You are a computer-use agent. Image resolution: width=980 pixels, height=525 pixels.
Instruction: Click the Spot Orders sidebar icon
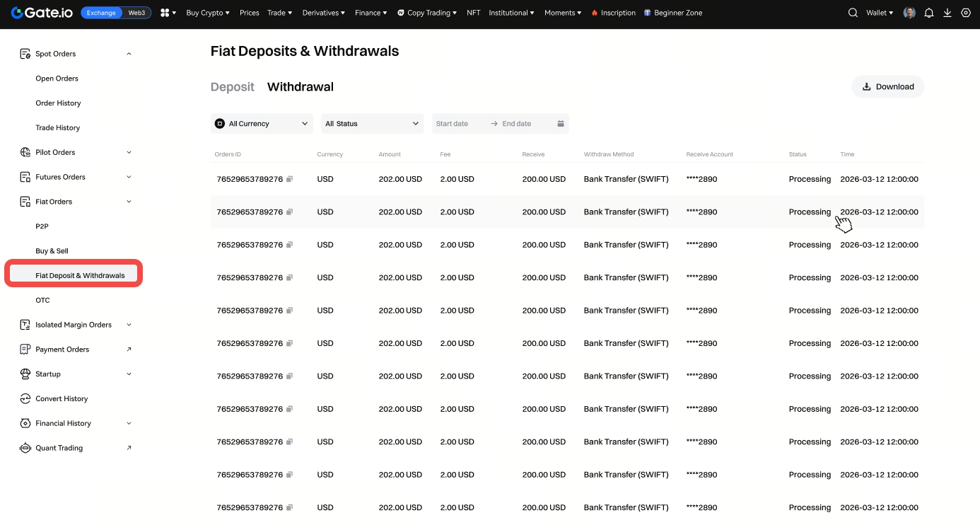[25, 54]
